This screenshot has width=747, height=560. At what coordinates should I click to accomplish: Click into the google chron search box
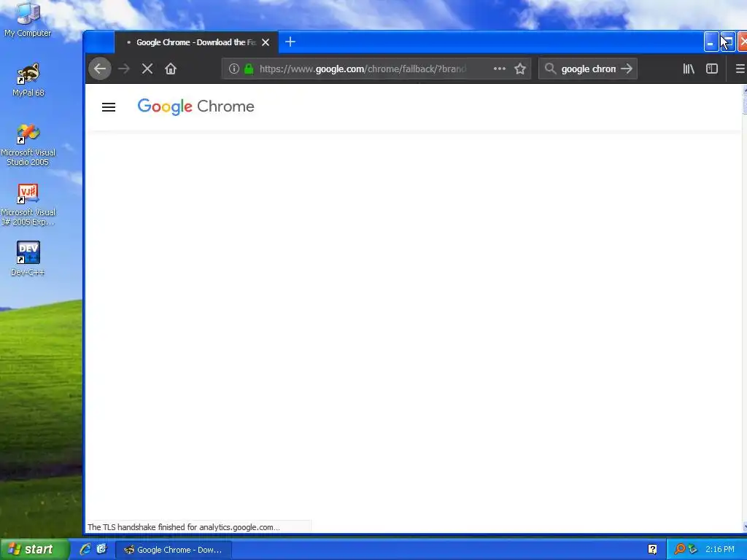(589, 69)
